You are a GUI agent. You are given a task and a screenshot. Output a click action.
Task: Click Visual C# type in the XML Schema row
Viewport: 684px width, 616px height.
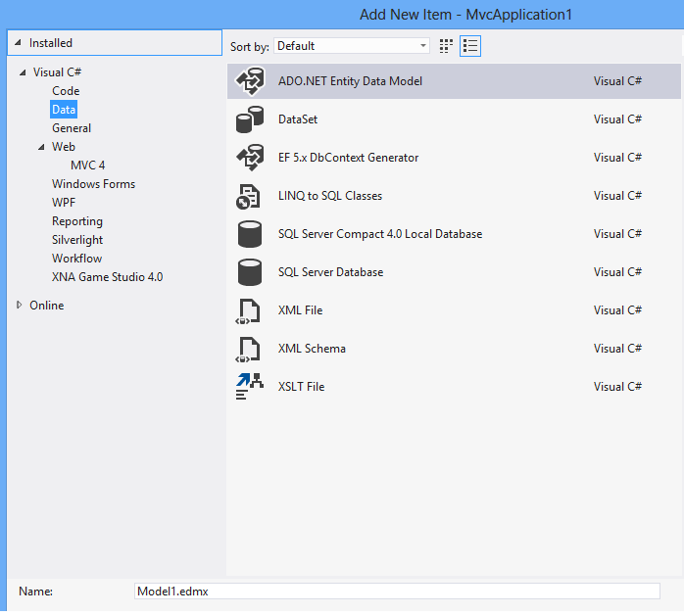coord(617,349)
